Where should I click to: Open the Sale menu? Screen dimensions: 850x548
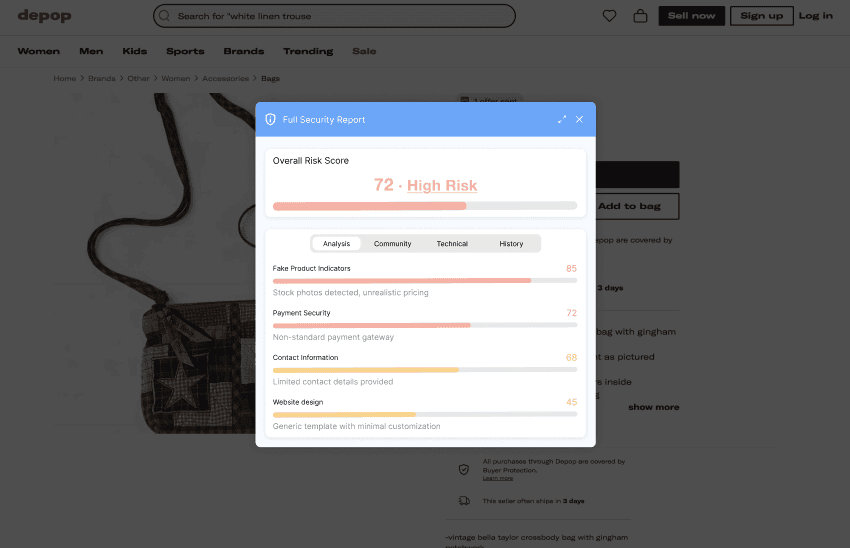(x=364, y=51)
